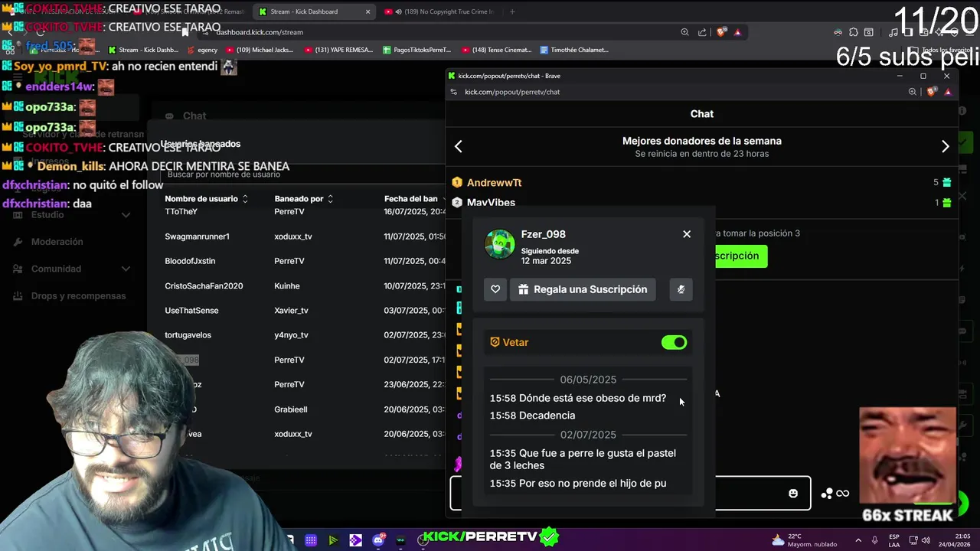980x551 pixels.
Task: Open '(109) Michael Jacks...' bookmark
Action: [259, 50]
